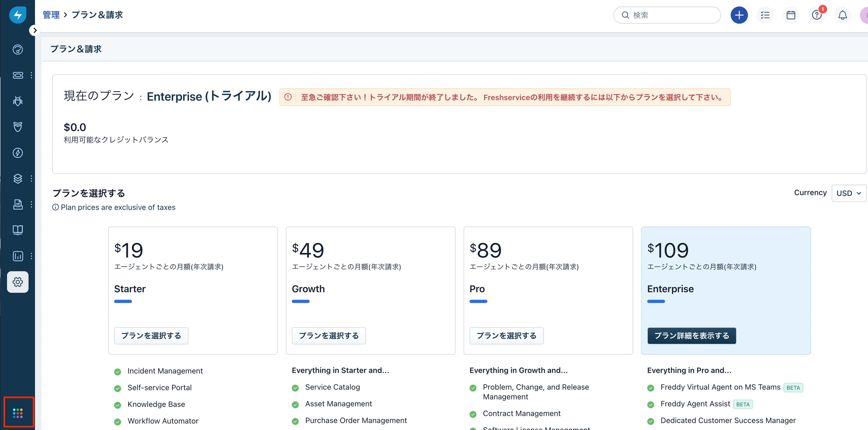Open the Releases lightning circle icon
The width and height of the screenshot is (868, 430).
pos(17,153)
